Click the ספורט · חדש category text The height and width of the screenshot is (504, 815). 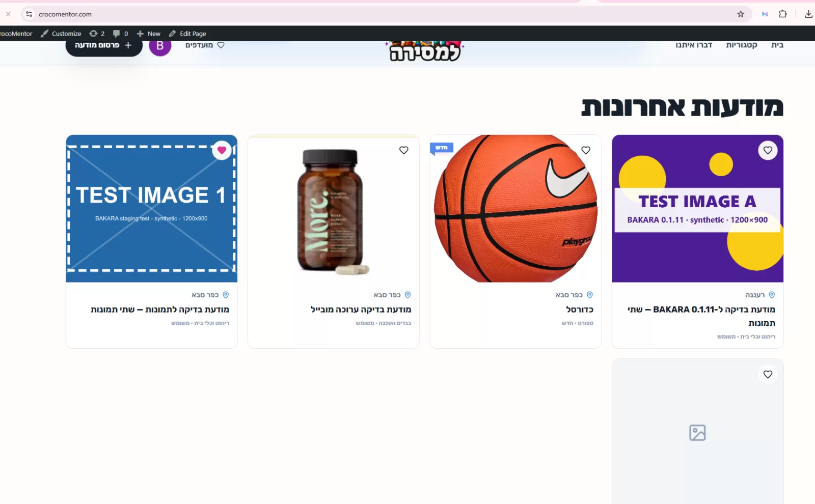[x=578, y=323]
